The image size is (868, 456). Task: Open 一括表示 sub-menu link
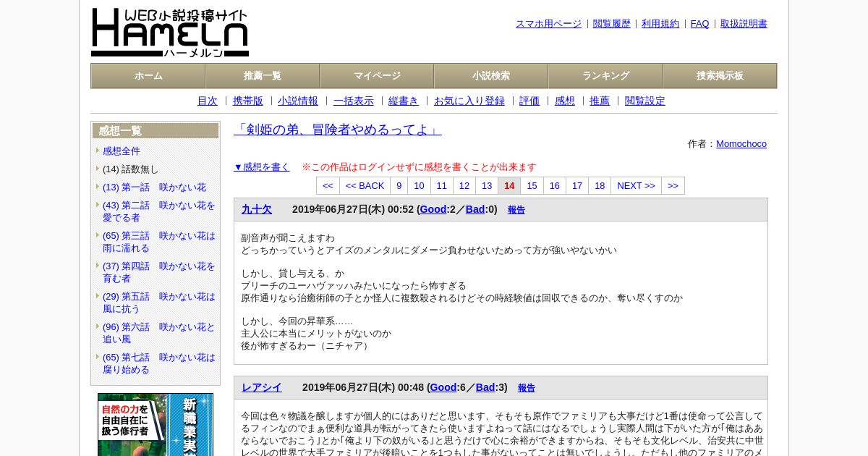(x=354, y=101)
